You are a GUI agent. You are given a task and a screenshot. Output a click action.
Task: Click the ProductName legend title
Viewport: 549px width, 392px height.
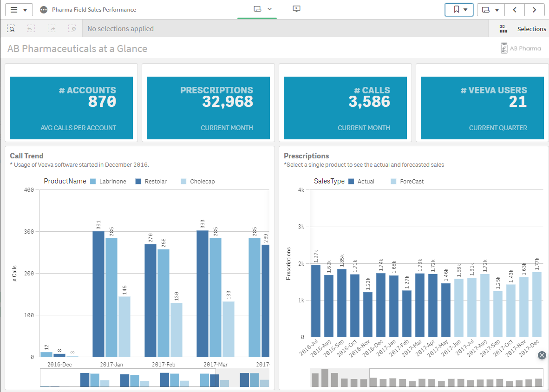tap(65, 181)
